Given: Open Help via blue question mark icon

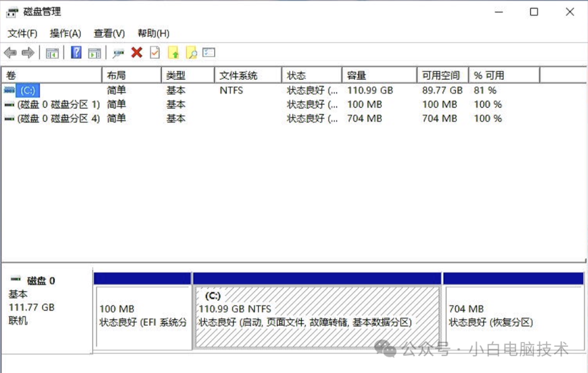Looking at the screenshot, I should (76, 53).
